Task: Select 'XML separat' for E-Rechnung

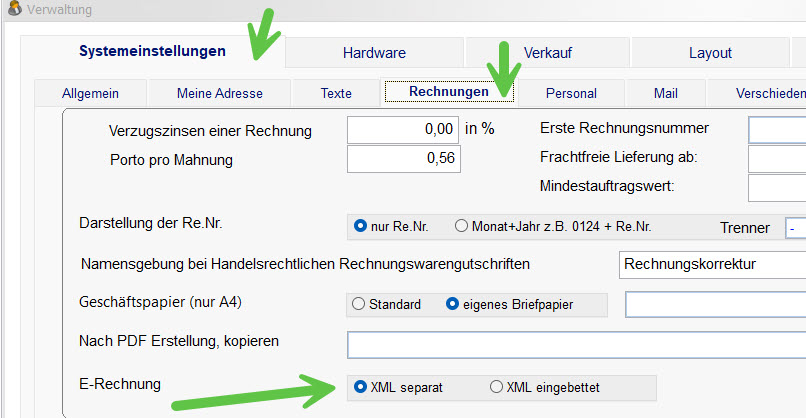Action: click(x=398, y=387)
